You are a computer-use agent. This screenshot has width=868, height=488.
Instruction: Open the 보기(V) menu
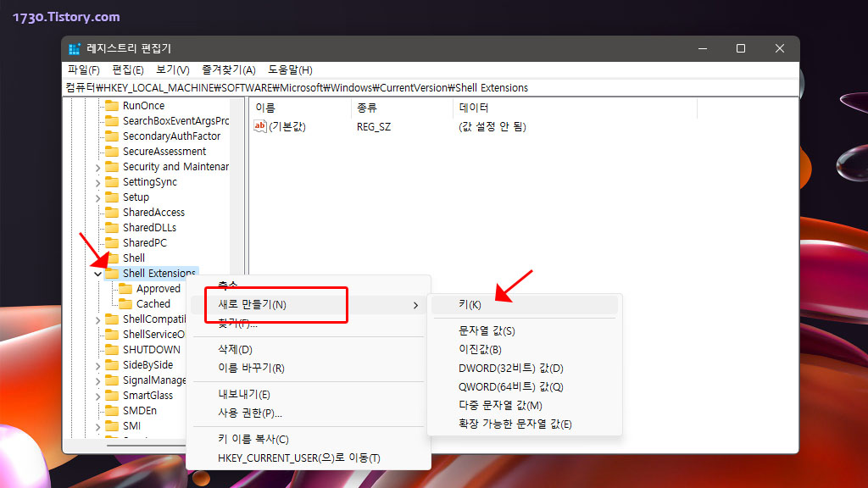click(173, 69)
